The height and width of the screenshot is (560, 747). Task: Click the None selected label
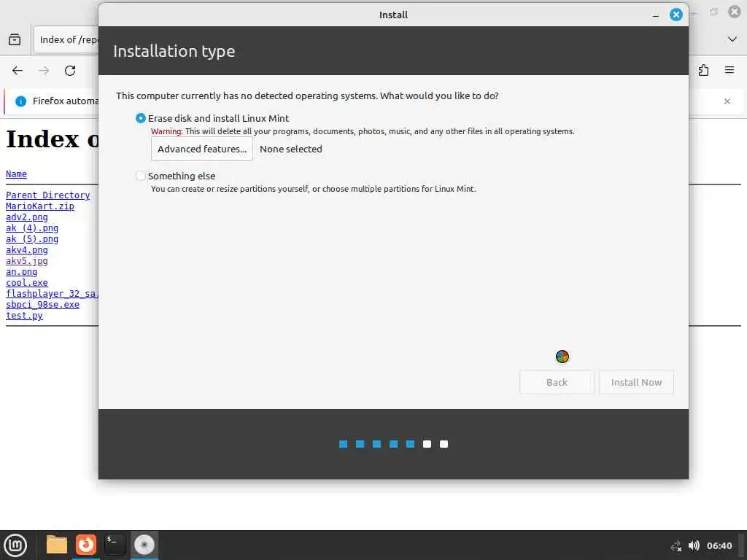click(x=290, y=149)
